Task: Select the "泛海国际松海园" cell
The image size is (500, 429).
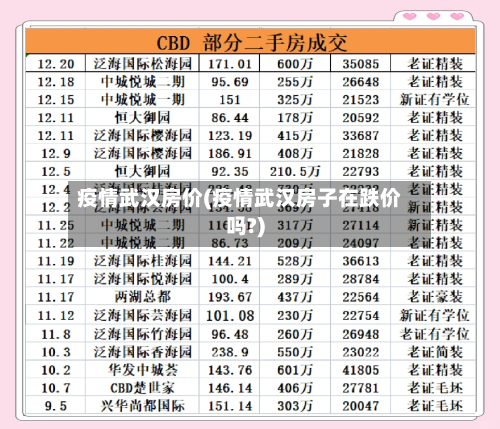Action: [x=143, y=64]
